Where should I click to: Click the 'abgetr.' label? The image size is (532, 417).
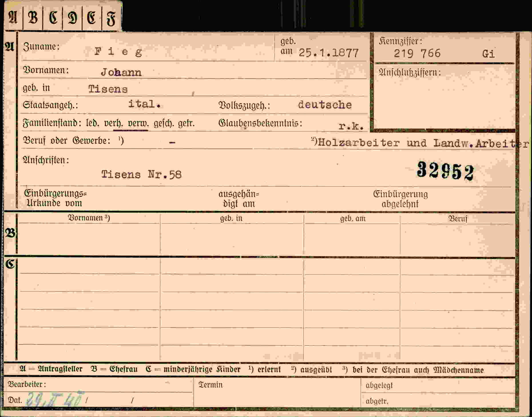377,401
